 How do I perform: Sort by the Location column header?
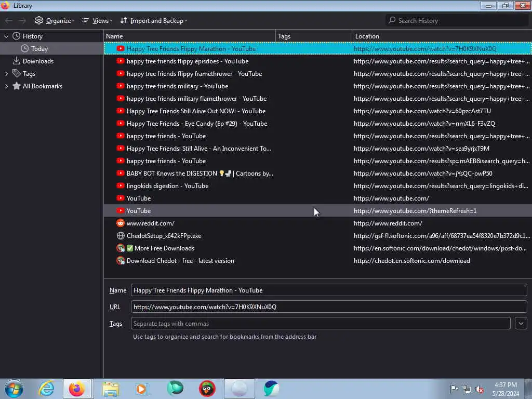point(443,36)
